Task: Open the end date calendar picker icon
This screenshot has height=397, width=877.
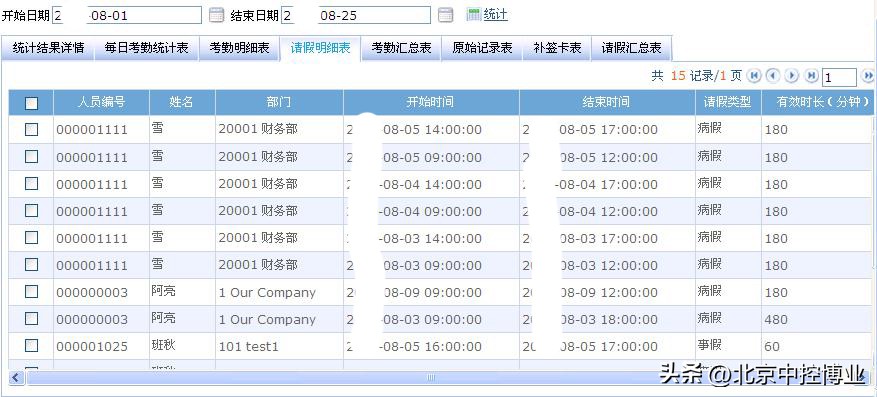Action: pyautogui.click(x=445, y=15)
